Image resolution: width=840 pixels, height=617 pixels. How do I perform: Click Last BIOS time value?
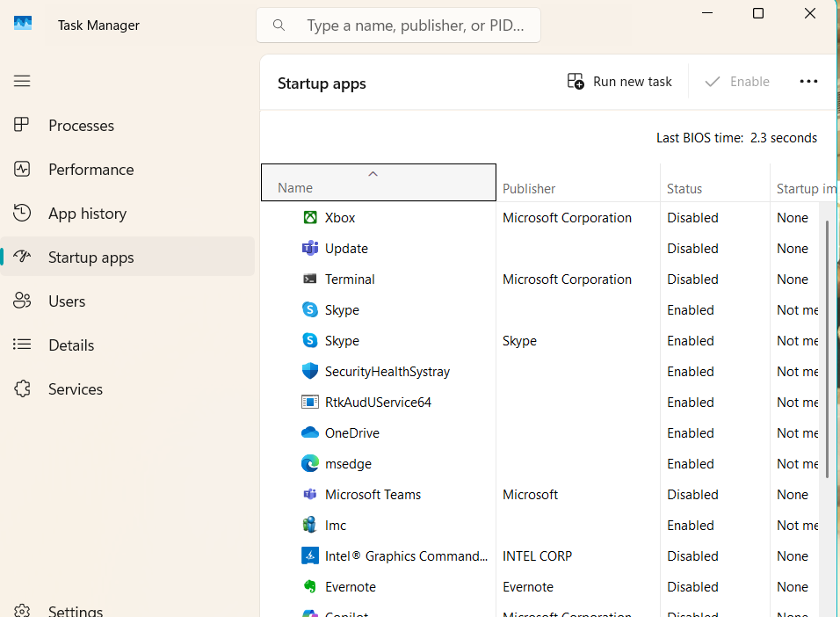click(x=783, y=138)
